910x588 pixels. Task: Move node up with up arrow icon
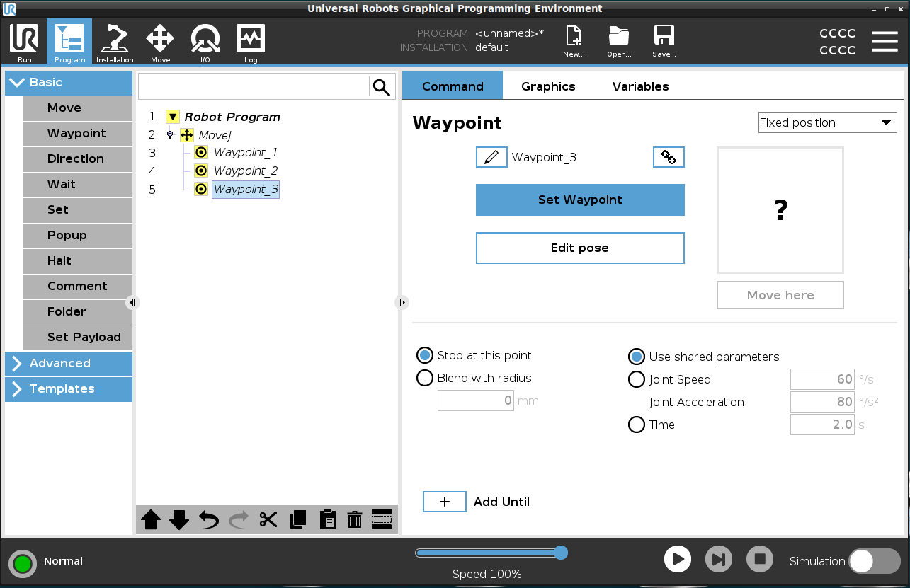point(151,520)
